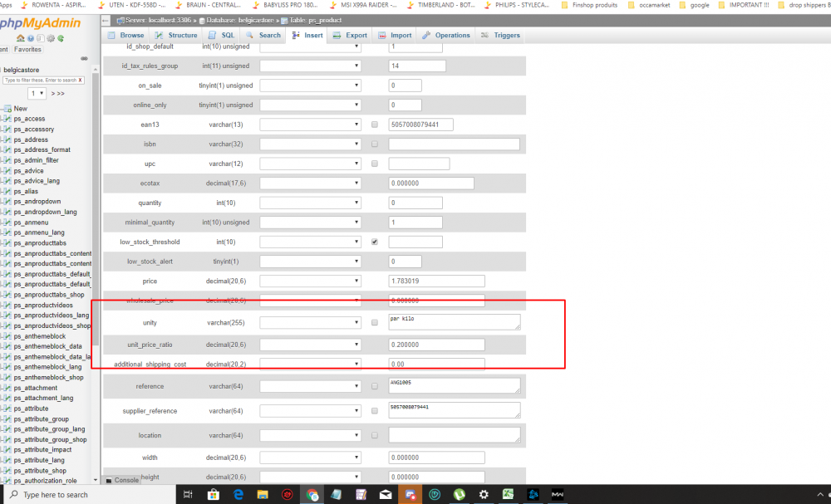Viewport: 831px width, 504px height.
Task: Open function dropdown for on_sale
Action: [310, 86]
